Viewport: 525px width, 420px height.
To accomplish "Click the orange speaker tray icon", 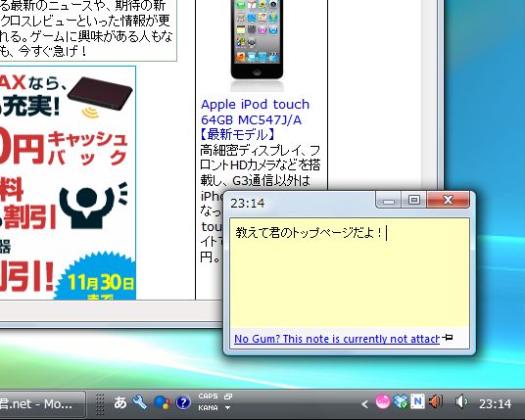I will click(436, 401).
